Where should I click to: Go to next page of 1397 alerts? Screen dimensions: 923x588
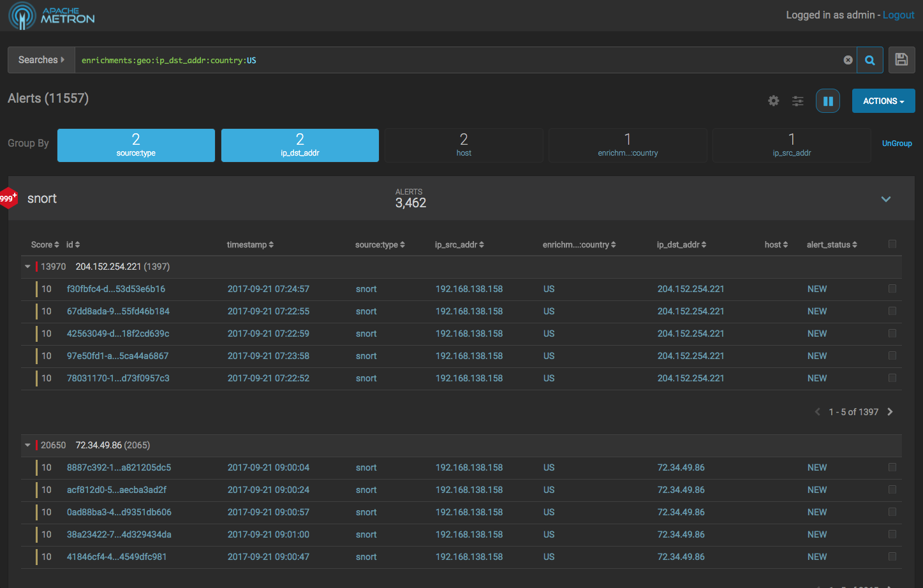coord(890,412)
